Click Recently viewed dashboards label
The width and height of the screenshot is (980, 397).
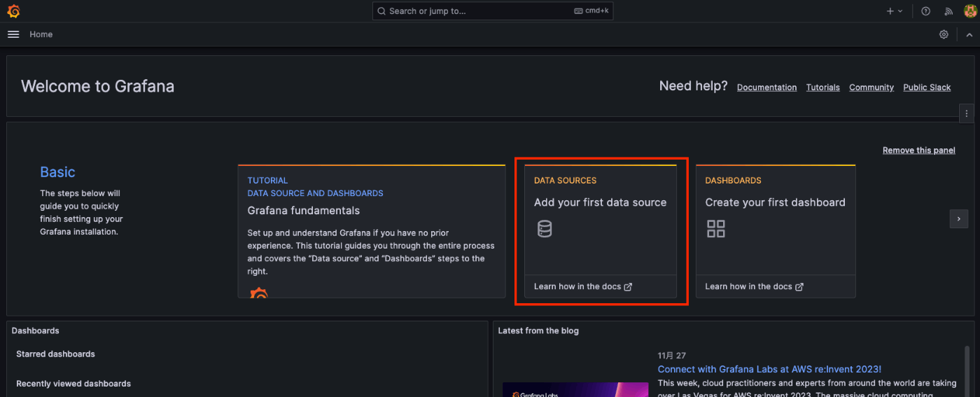pyautogui.click(x=73, y=384)
